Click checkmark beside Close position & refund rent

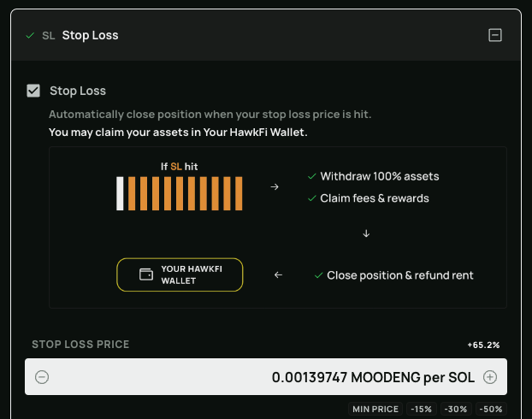[x=318, y=275]
